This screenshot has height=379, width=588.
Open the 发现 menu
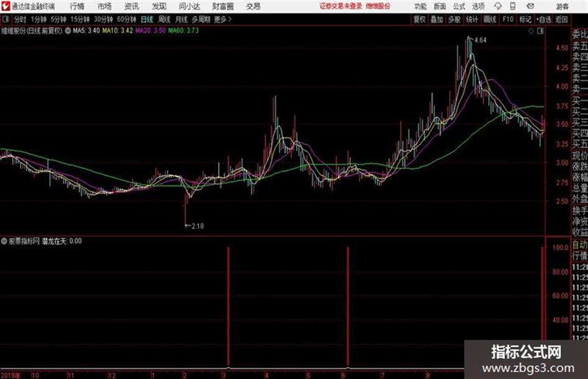click(159, 6)
